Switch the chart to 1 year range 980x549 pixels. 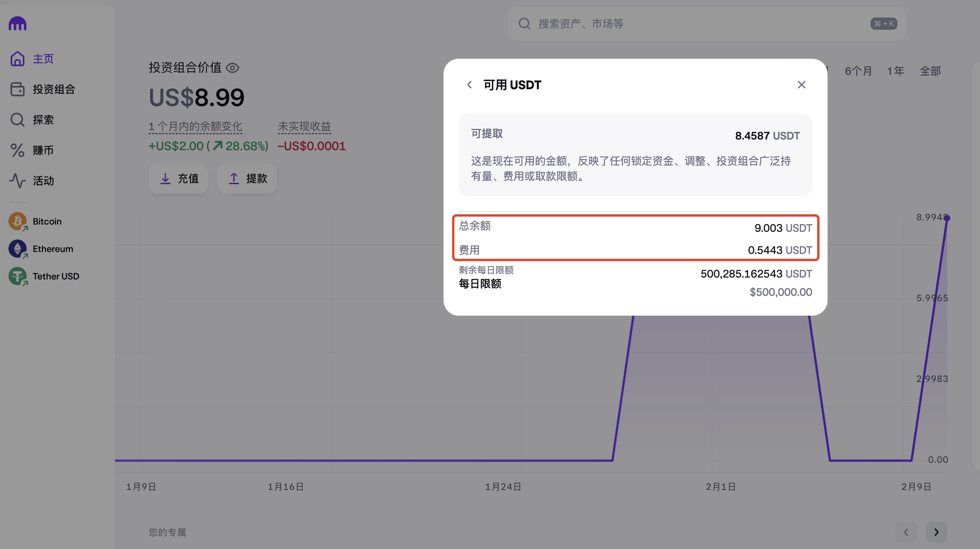pos(895,71)
